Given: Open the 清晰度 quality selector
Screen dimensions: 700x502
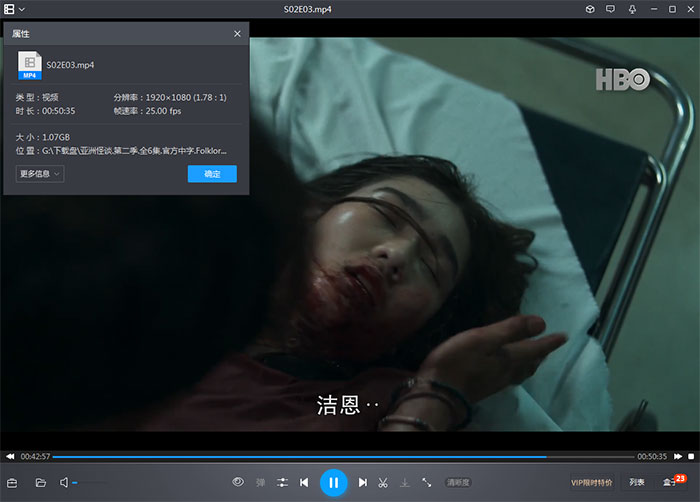Looking at the screenshot, I should pos(458,482).
